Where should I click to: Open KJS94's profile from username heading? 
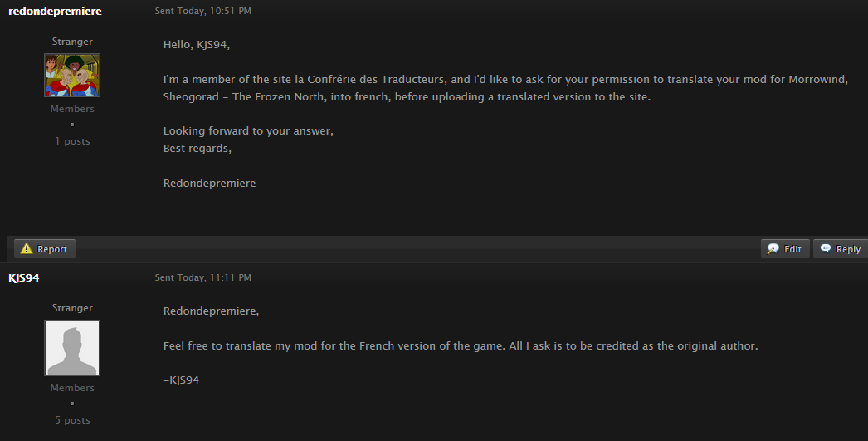pos(24,277)
